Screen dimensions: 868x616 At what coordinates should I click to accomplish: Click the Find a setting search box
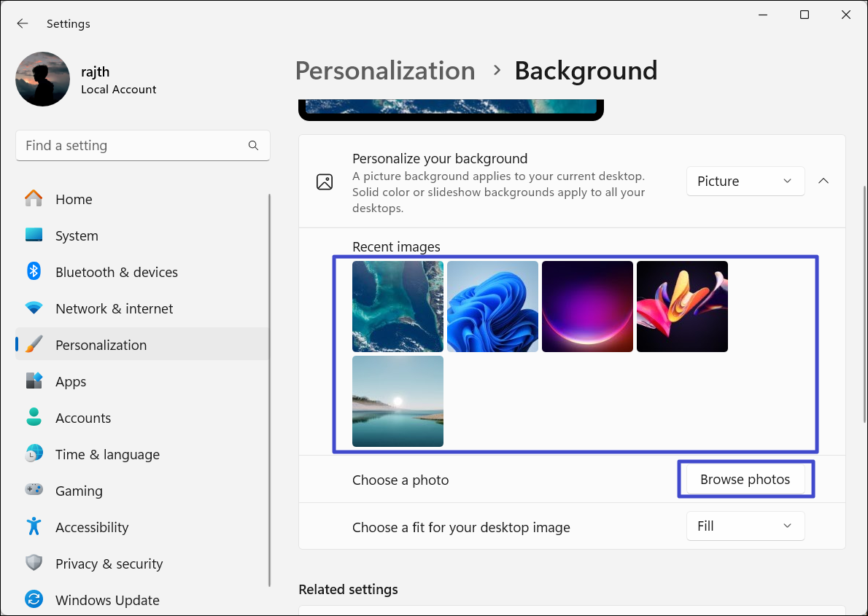click(135, 146)
